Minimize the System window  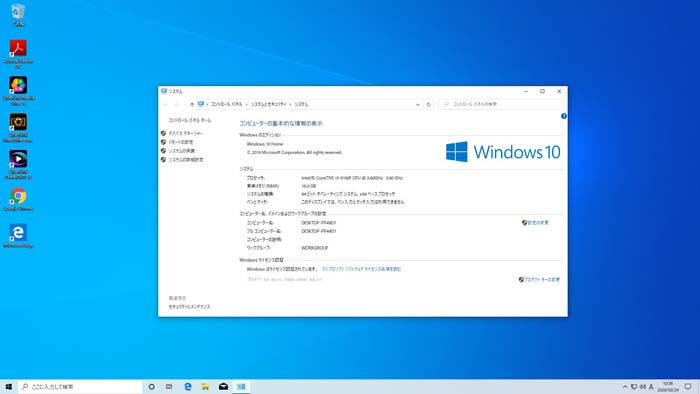pos(526,91)
